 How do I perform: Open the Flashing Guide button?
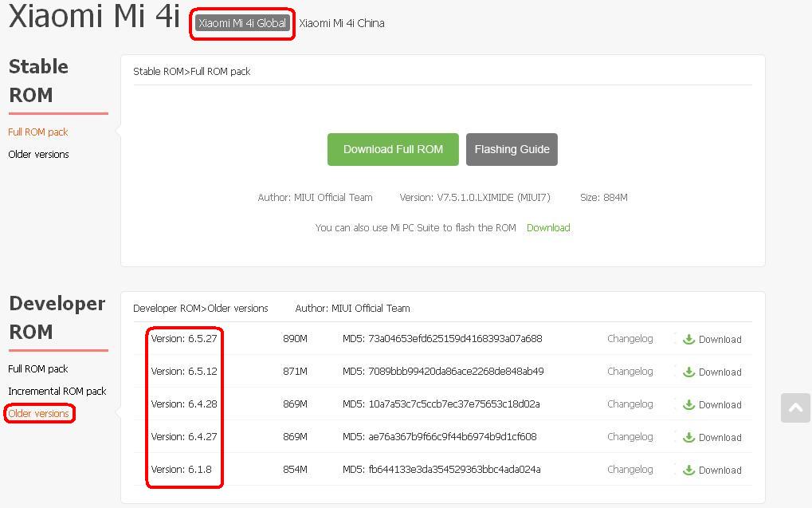pos(512,149)
